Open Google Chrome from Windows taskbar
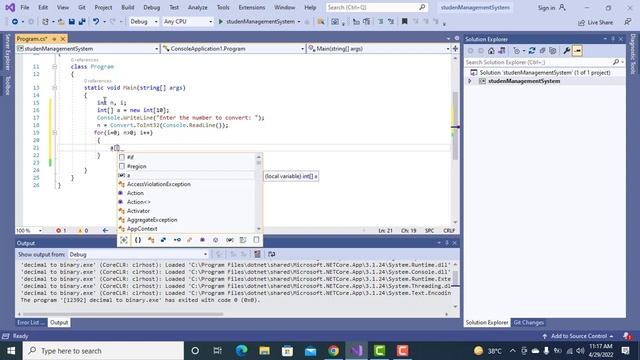Image resolution: width=640 pixels, height=360 pixels. click(333, 351)
